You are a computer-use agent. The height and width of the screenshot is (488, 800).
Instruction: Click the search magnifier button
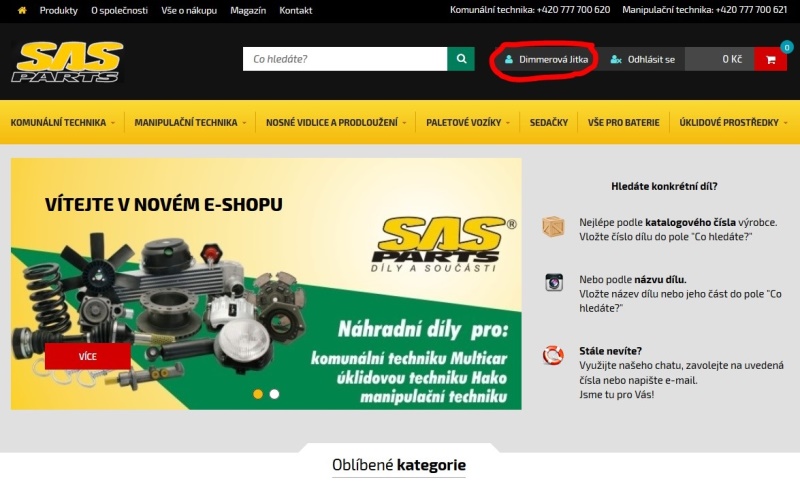point(461,59)
